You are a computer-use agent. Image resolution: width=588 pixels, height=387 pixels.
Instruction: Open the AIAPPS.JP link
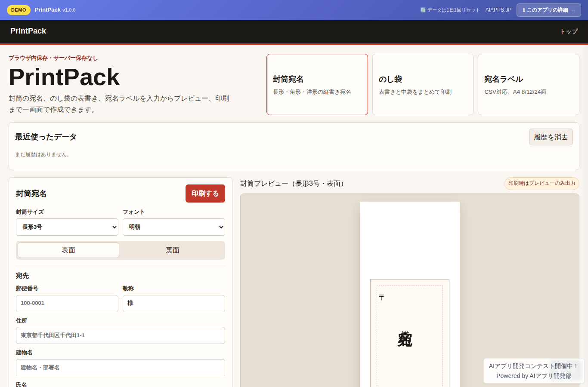tap(498, 10)
